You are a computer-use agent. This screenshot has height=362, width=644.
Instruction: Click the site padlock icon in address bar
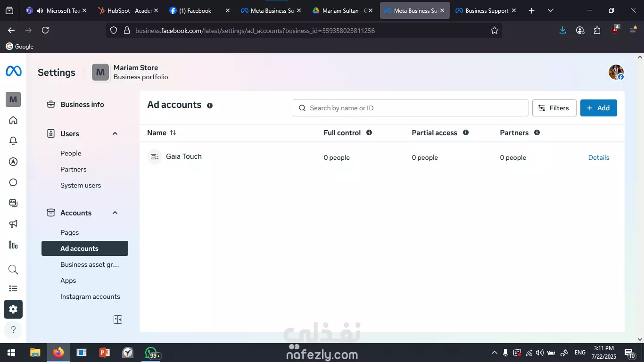pyautogui.click(x=126, y=30)
